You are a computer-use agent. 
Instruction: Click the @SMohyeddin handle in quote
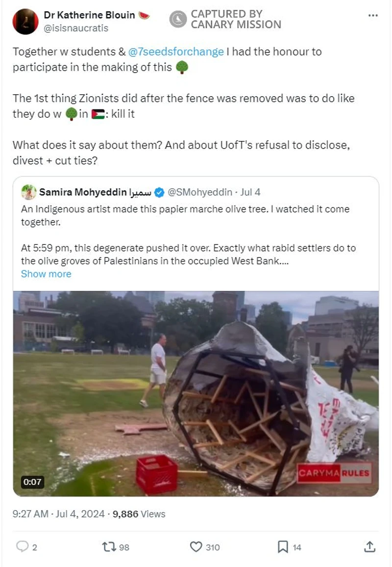[201, 192]
